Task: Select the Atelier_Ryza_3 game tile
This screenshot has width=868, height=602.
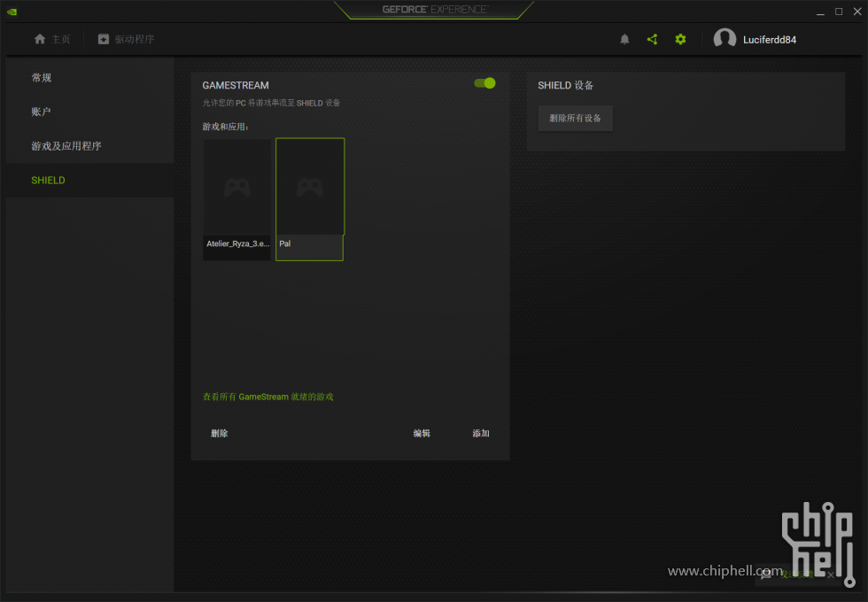Action: (237, 199)
